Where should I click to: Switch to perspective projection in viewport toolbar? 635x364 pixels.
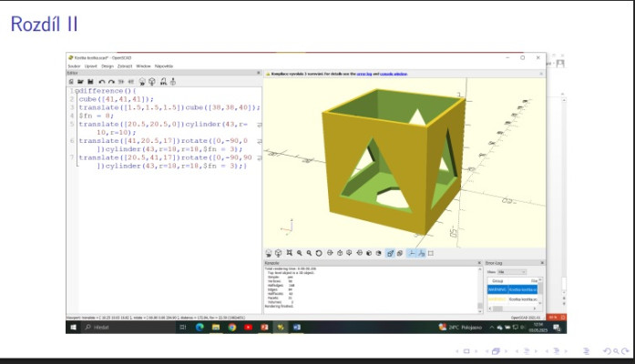point(390,253)
